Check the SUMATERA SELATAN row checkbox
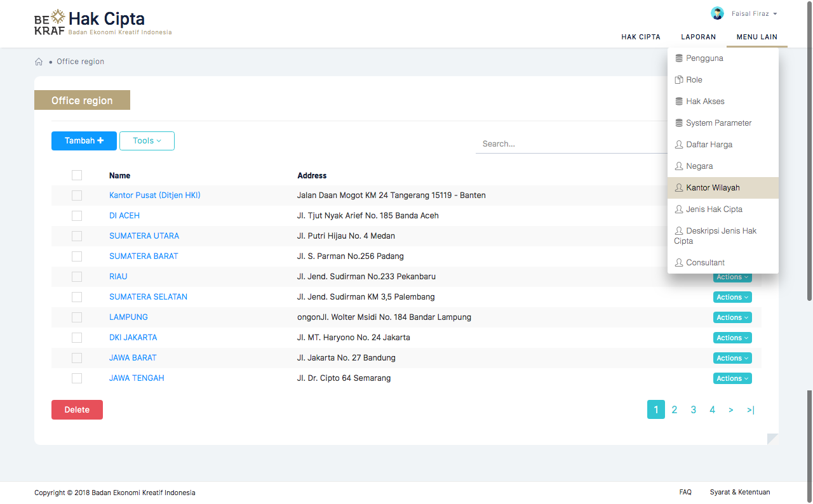The image size is (813, 504). 77,297
